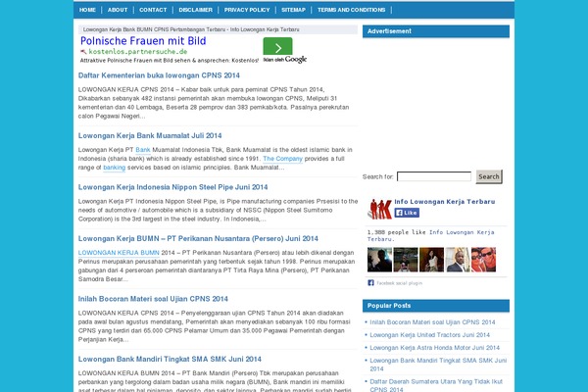Open popular post 'Lowongan Kerja Astra Honda Motor Juni 2014'
This screenshot has width=588, height=392.
coord(434,348)
